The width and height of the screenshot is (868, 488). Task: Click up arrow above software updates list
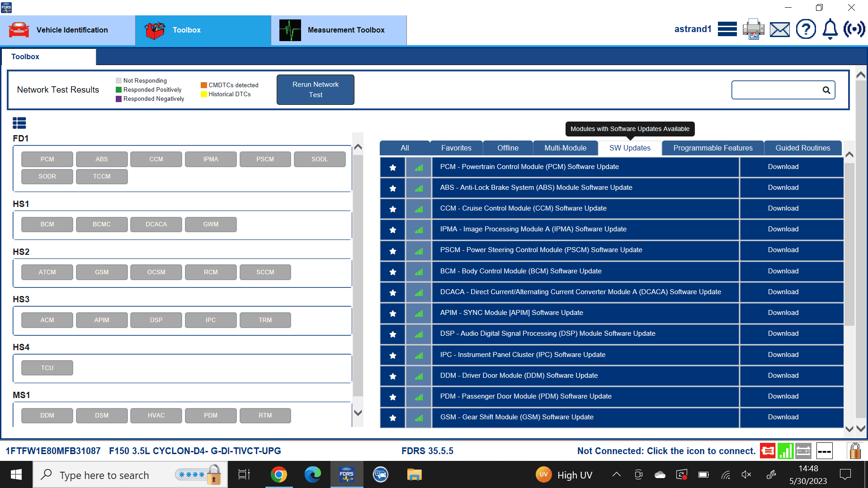coord(849,155)
